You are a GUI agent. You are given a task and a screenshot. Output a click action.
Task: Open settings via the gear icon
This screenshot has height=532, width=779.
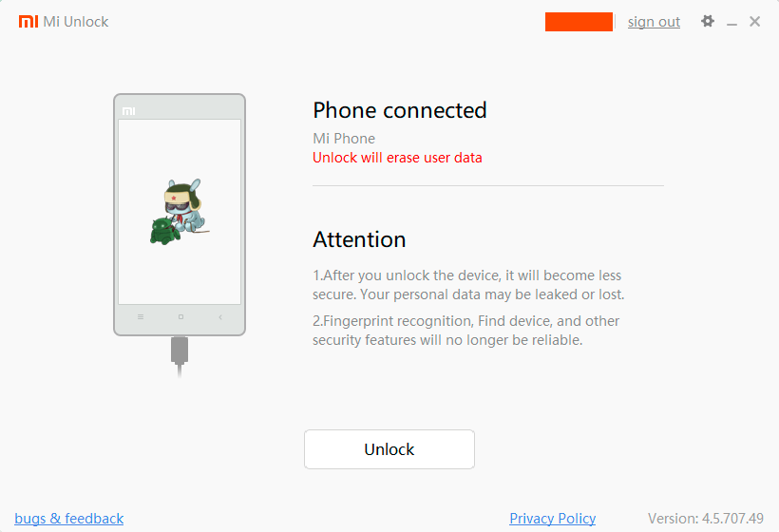click(x=708, y=21)
